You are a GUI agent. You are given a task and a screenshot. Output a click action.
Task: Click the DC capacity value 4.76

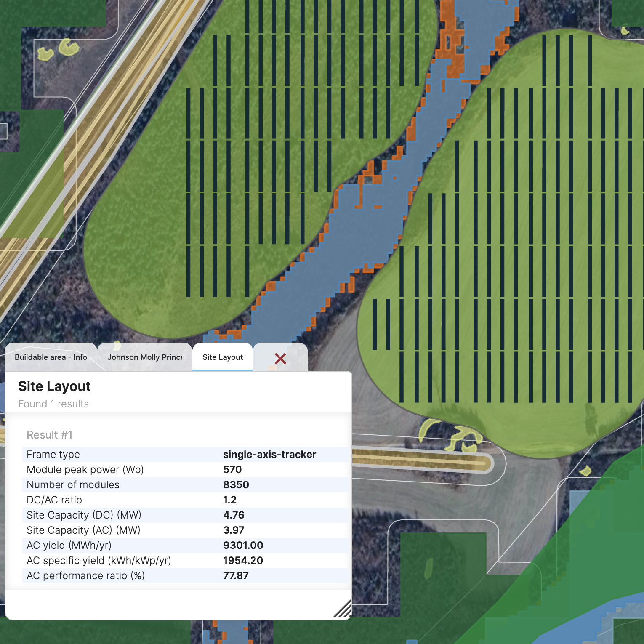pos(234,515)
